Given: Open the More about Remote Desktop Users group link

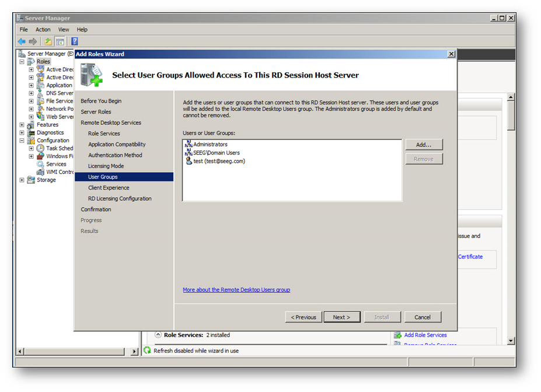Looking at the screenshot, I should pyautogui.click(x=236, y=290).
